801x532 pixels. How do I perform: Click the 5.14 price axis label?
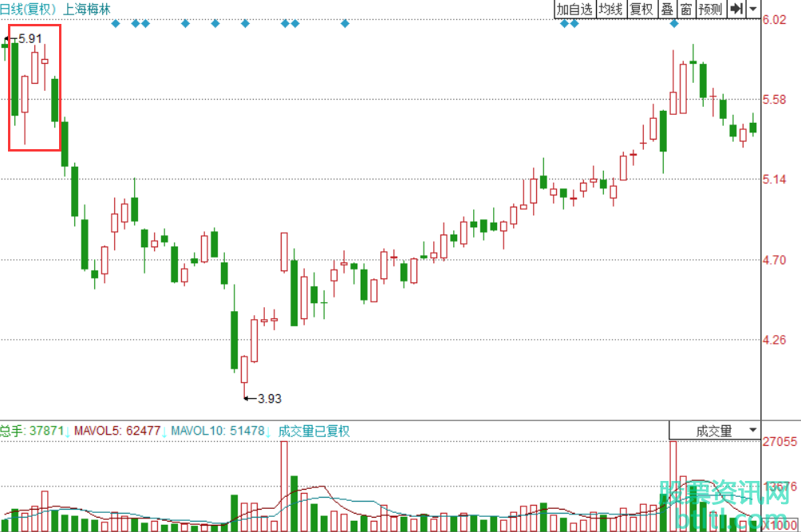[x=775, y=179]
